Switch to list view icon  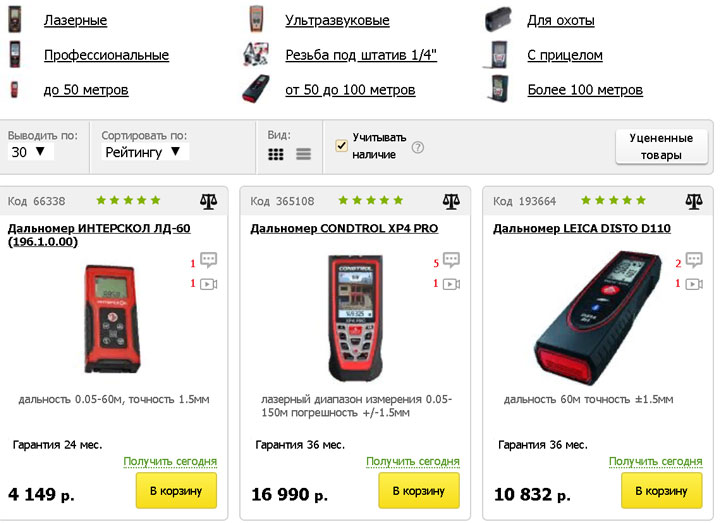pyautogui.click(x=303, y=154)
